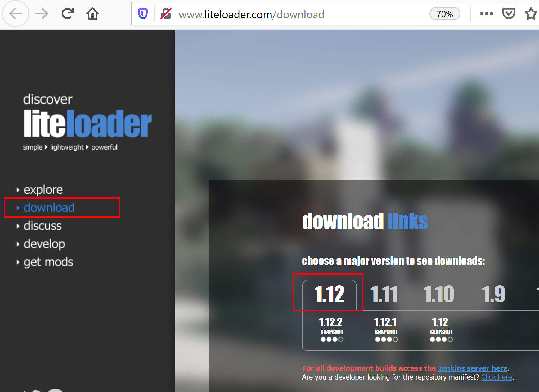The height and width of the screenshot is (392, 539).
Task: Click the 'discover' text above the logo
Action: pyautogui.click(x=48, y=99)
